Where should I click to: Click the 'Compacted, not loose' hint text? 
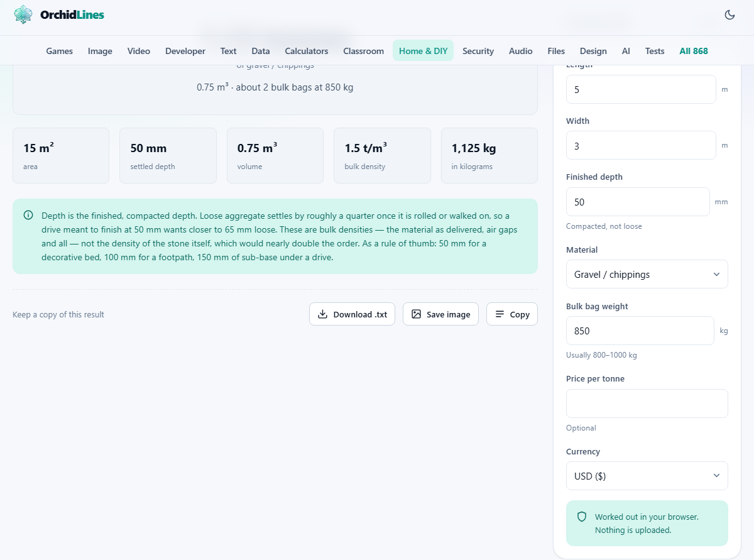604,226
